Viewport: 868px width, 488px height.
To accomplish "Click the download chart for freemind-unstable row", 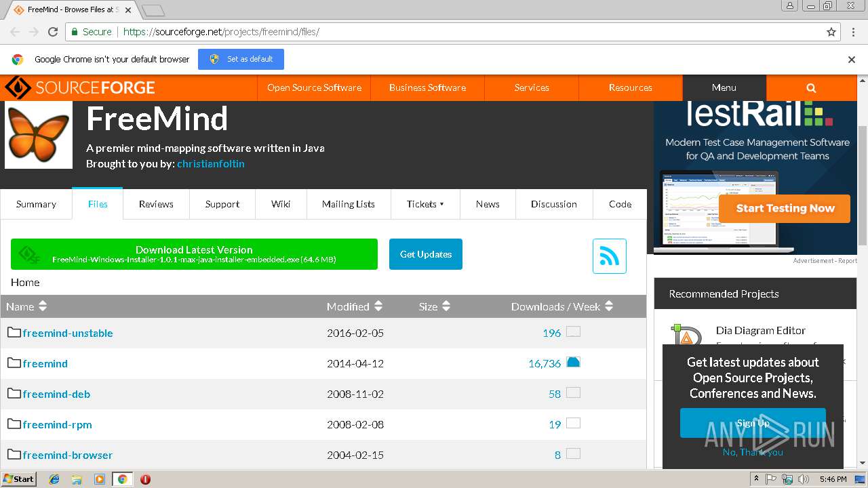I will coord(574,331).
